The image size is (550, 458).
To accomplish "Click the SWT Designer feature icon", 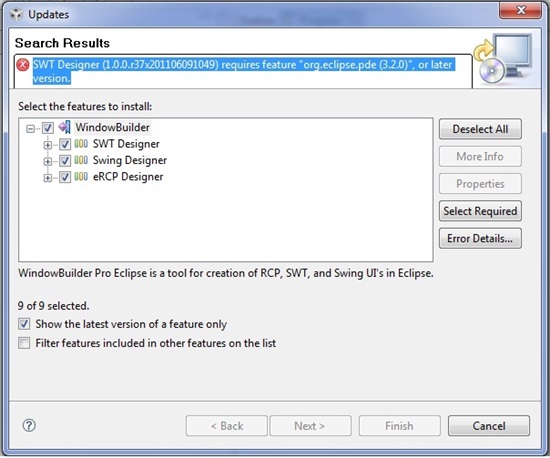I will pyautogui.click(x=81, y=144).
